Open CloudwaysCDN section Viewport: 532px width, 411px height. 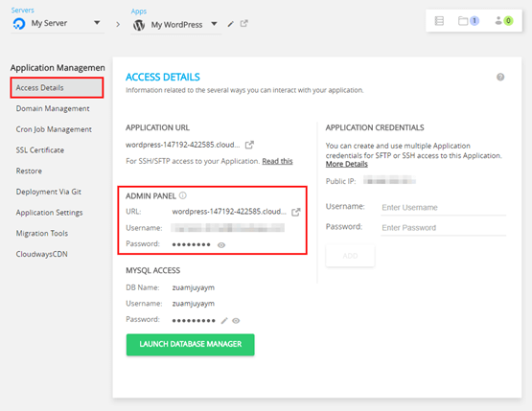tap(42, 254)
